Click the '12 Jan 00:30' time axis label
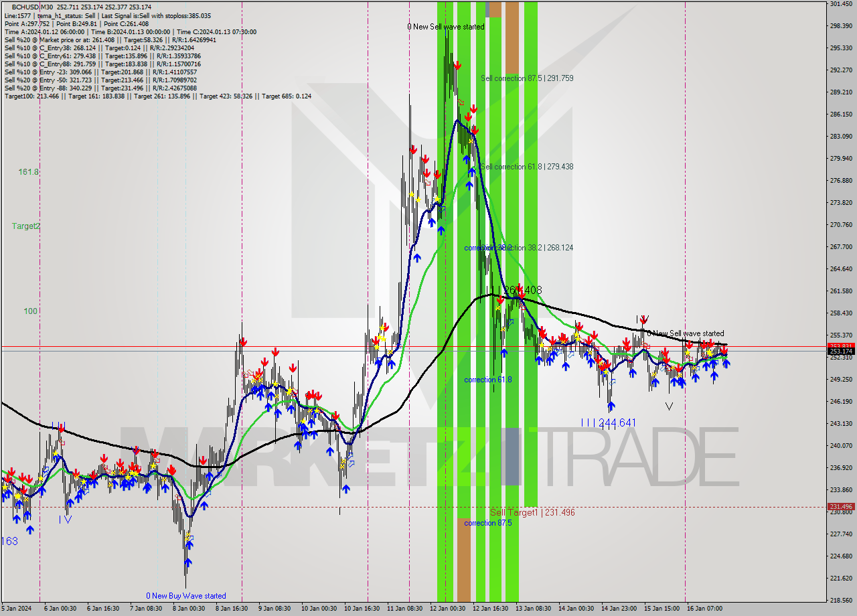The height and width of the screenshot is (616, 857). click(447, 609)
